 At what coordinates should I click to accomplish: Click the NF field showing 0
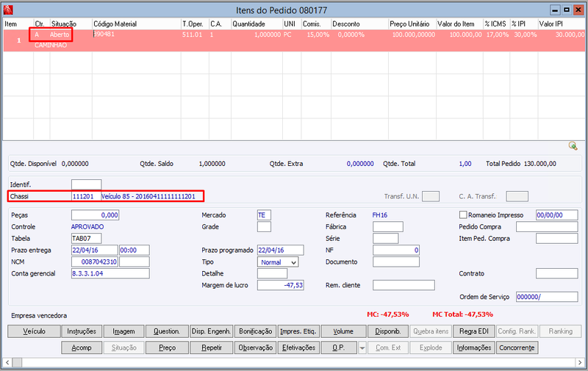(x=396, y=250)
